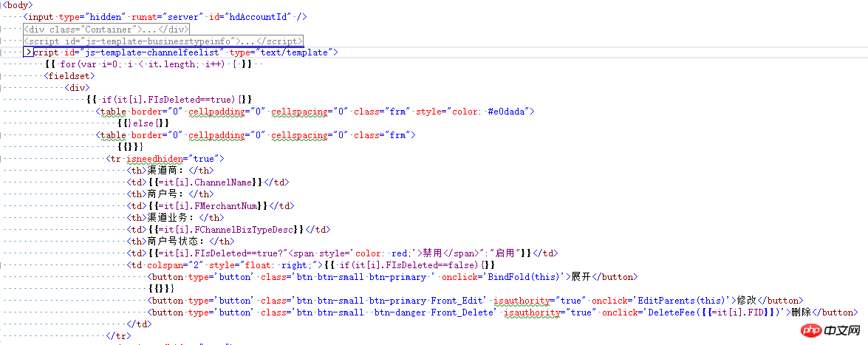The width and height of the screenshot is (868, 345).
Task: Click the 禁用 text inside the red span
Action: [x=433, y=253]
